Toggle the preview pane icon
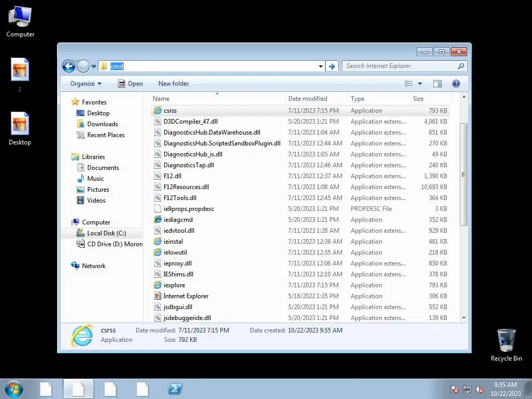Screen dimensions: 532x399 [437, 84]
